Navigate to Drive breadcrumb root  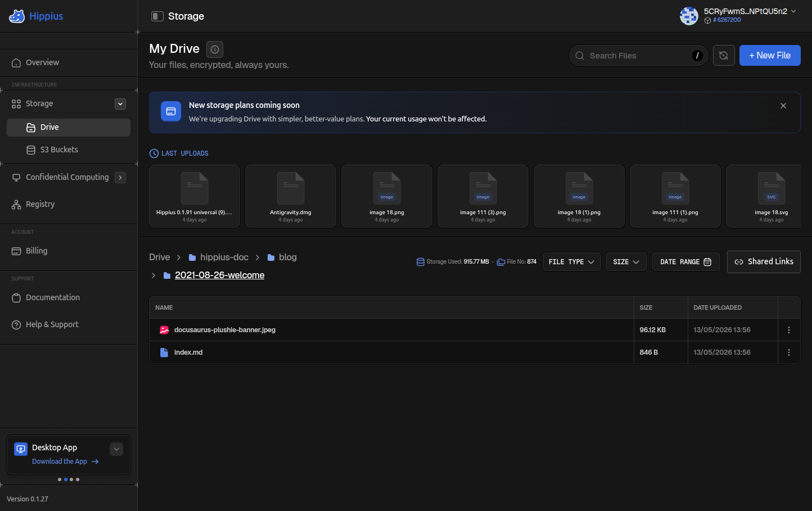click(160, 257)
